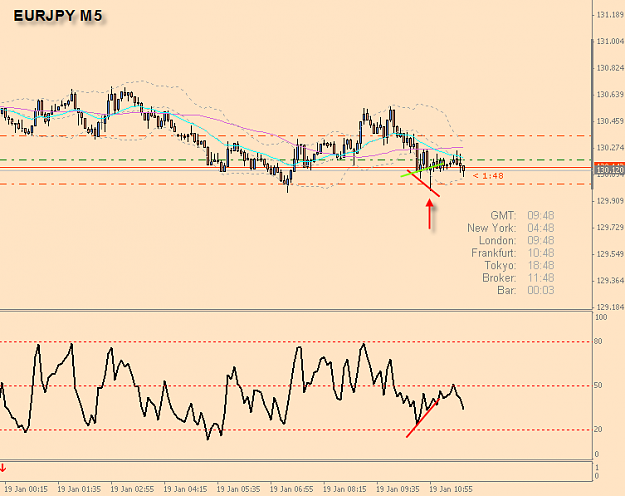Click the 129.184 price scale label
This screenshot has height=496, width=625.
click(610, 307)
